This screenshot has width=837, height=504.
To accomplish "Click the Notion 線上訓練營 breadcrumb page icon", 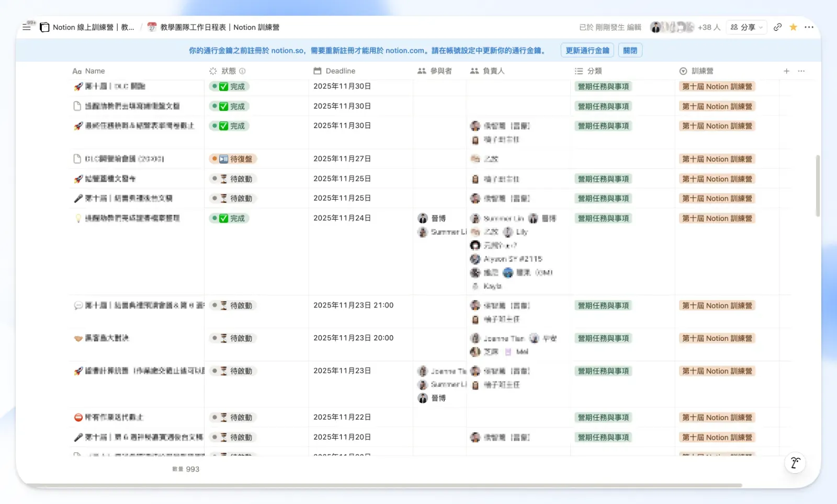I will click(x=45, y=27).
